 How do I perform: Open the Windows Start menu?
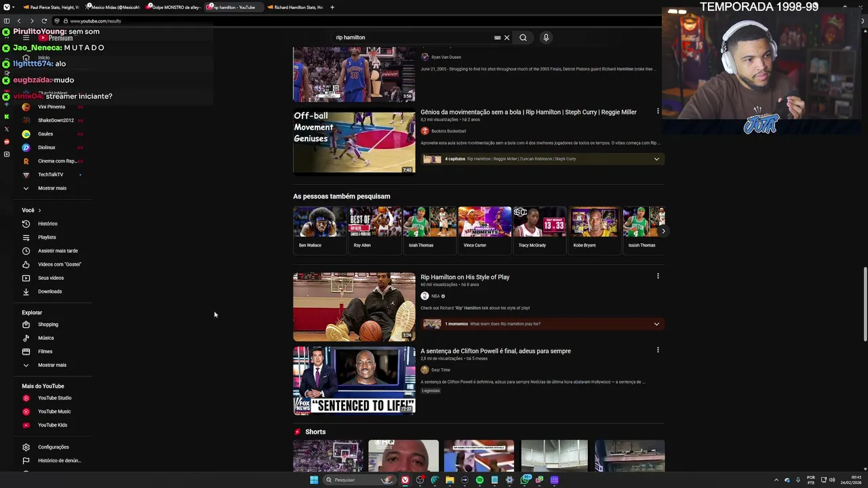coord(314,480)
